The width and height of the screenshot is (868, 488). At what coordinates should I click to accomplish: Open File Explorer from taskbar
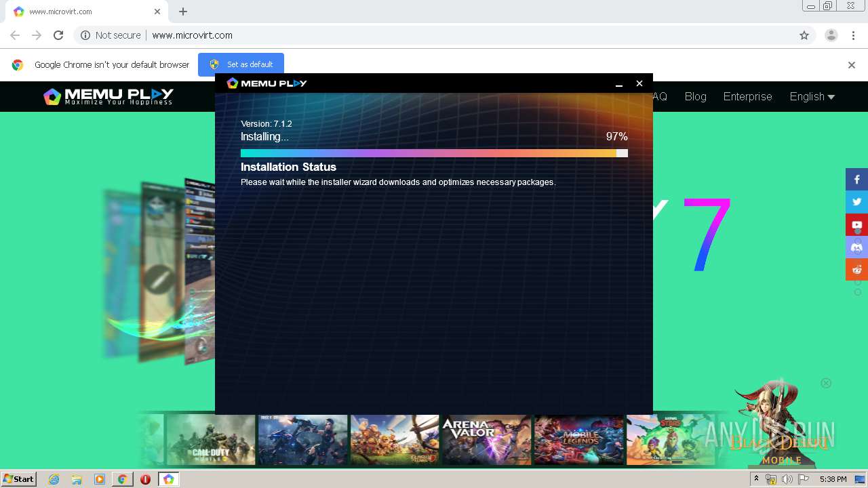(77, 479)
